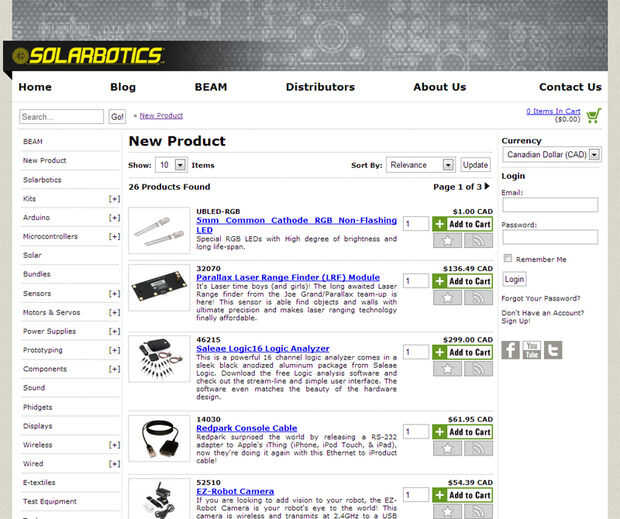620x519 pixels.
Task: Open the 0 Items In Cart link
Action: click(553, 111)
